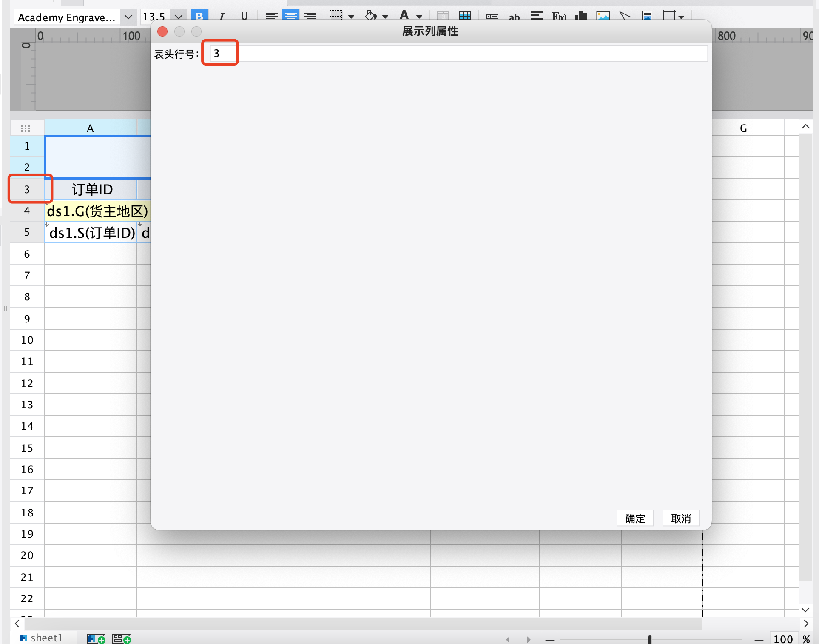
Task: Open the font size dropdown
Action: pos(179,17)
